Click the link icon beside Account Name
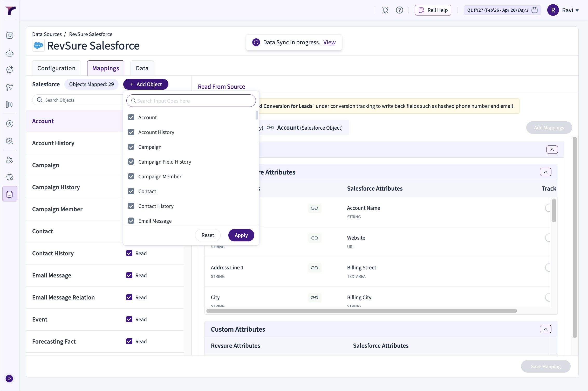The height and width of the screenshot is (391, 588). pos(314,208)
